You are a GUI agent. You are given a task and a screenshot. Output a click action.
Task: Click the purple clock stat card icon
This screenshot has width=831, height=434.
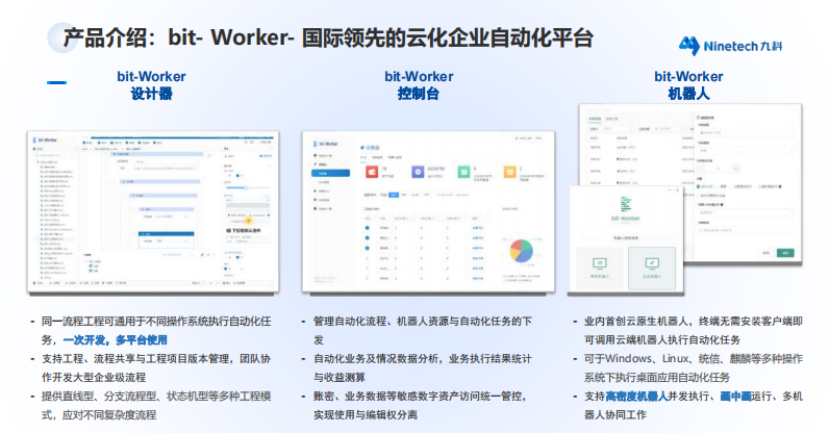(x=418, y=172)
